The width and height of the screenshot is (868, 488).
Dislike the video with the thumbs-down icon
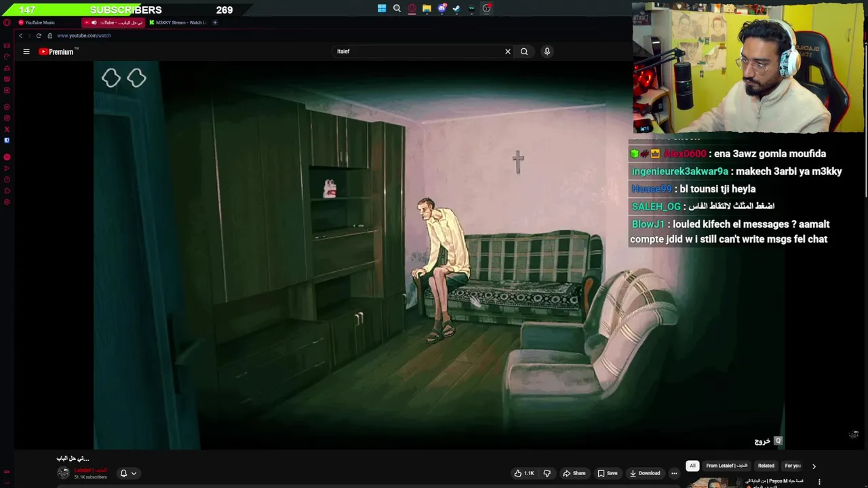[547, 473]
